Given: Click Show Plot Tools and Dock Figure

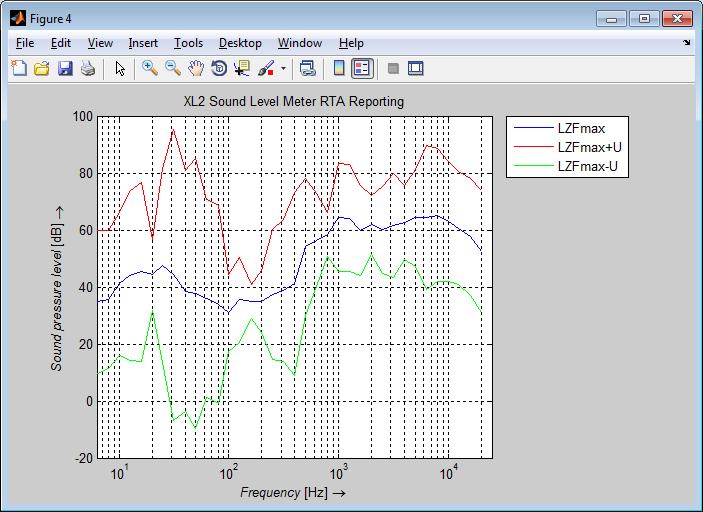Looking at the screenshot, I should coord(416,69).
